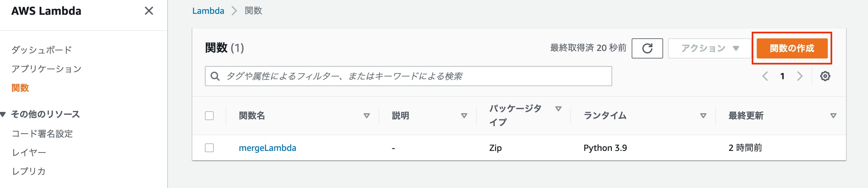868x188 pixels.
Task: Go to next page arrow
Action: point(800,76)
